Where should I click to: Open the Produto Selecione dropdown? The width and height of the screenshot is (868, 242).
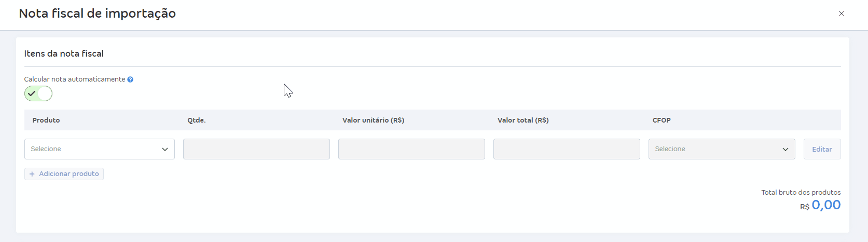pyautogui.click(x=100, y=149)
